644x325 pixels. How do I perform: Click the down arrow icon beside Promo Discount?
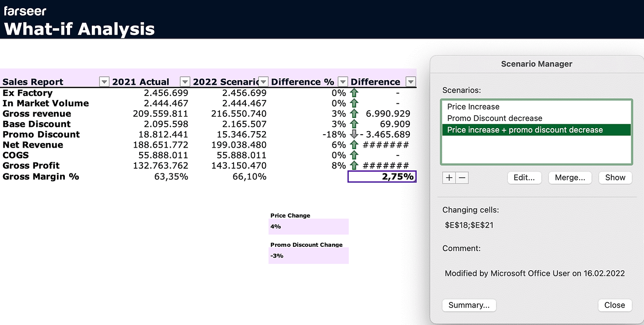tap(355, 135)
